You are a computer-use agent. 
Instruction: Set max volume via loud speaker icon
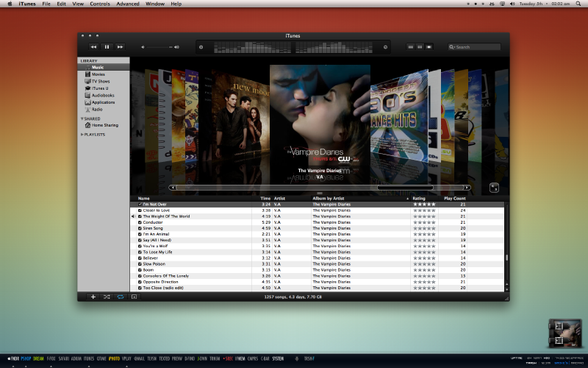coord(176,47)
